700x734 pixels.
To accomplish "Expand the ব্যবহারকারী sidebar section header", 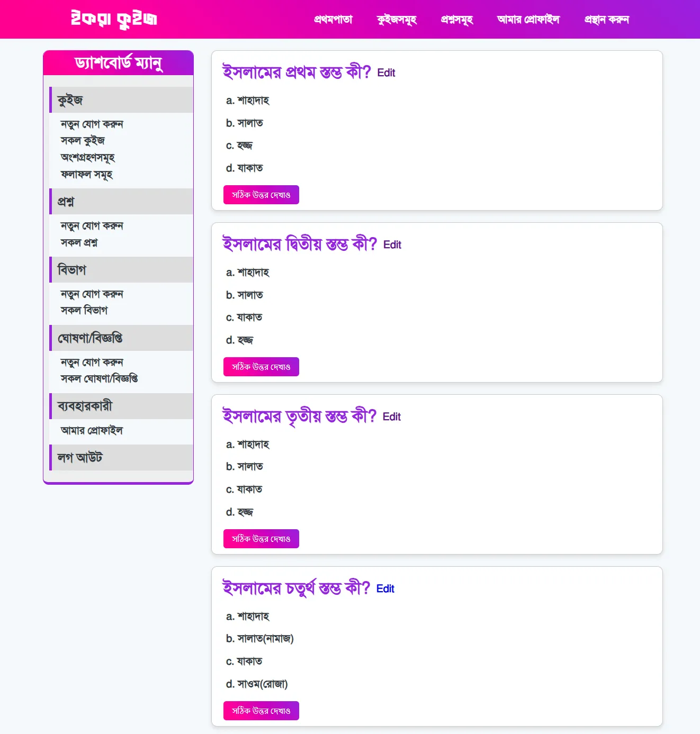I will click(85, 406).
